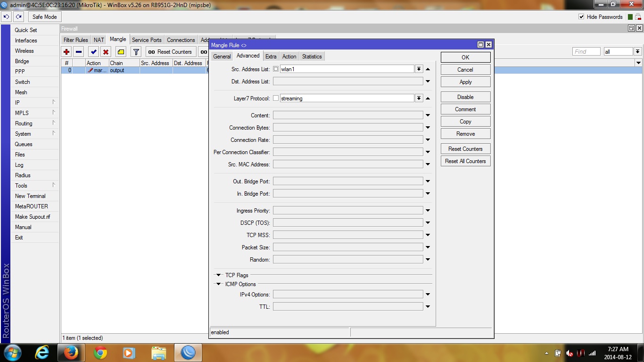The height and width of the screenshot is (362, 644).
Task: Open the NAT tab in Firewall
Action: [x=99, y=40]
